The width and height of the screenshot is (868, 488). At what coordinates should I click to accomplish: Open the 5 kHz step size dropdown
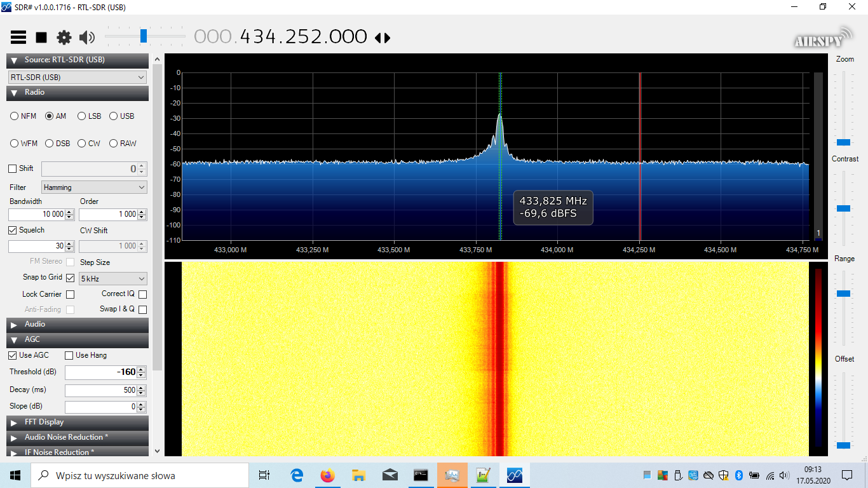[112, 278]
